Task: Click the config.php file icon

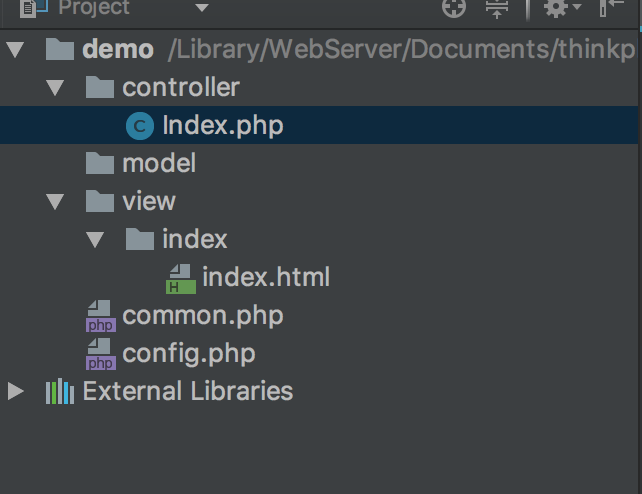Action: [100, 354]
